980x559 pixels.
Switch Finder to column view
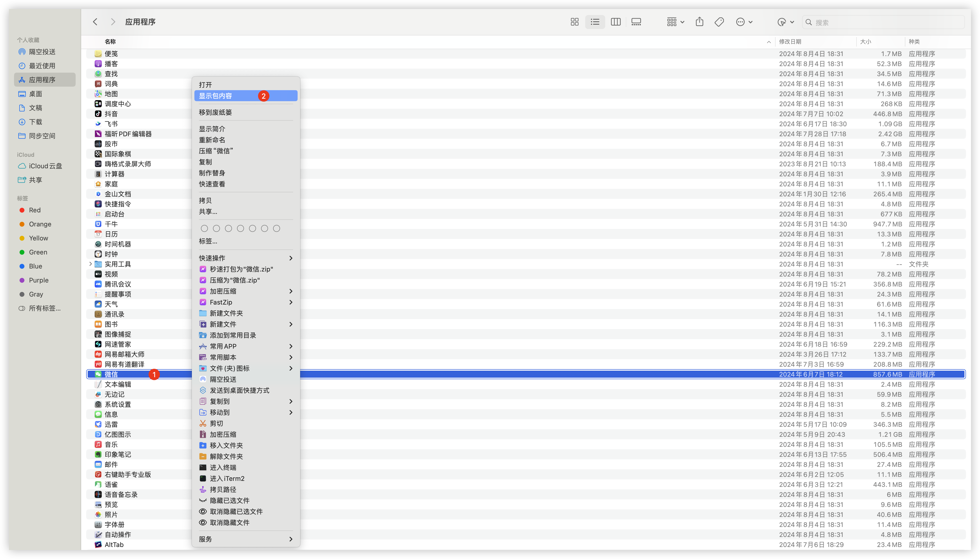pyautogui.click(x=616, y=22)
